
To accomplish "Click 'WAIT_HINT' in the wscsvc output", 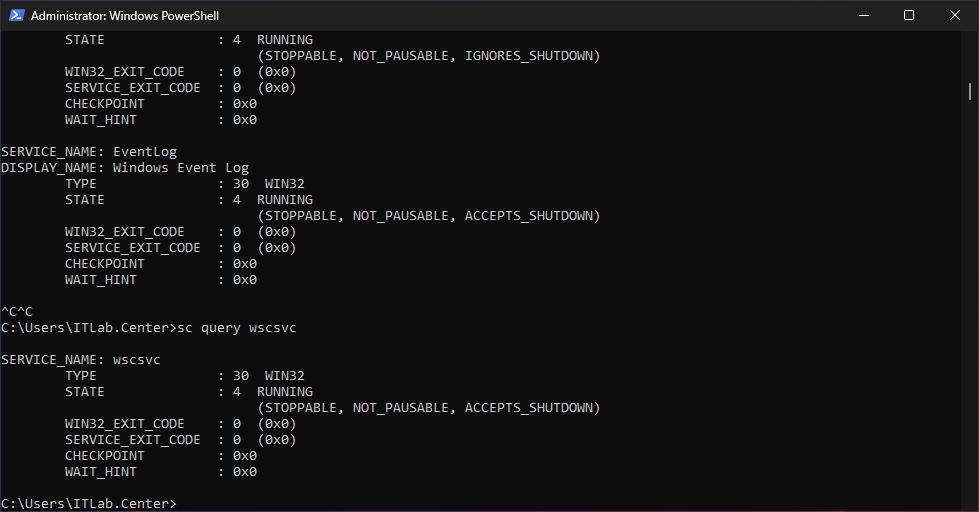I will point(101,471).
